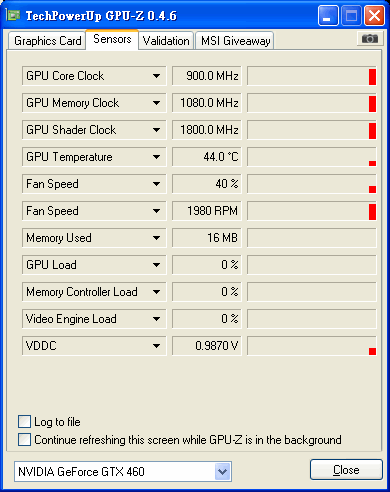Click the Close button
The image size is (390, 492).
tap(346, 470)
